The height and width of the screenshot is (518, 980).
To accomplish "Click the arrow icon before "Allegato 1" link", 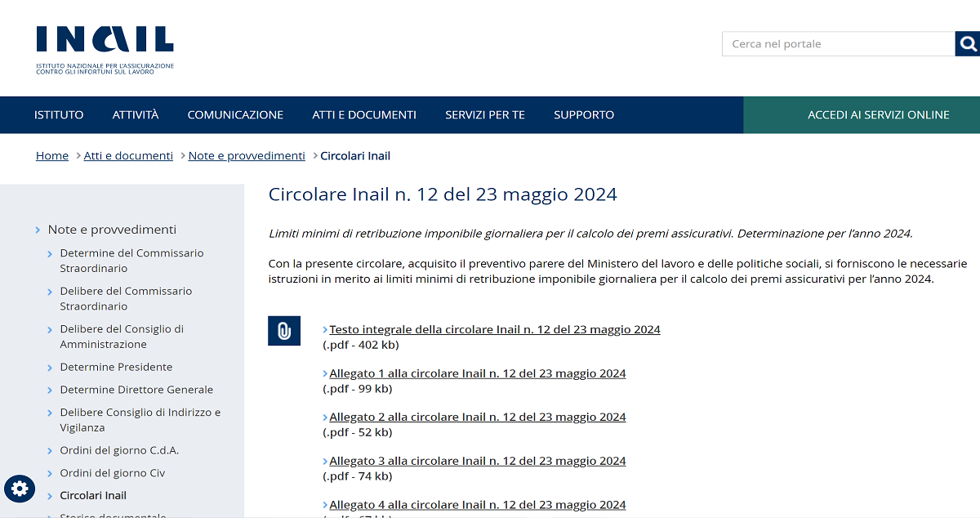I will [325, 373].
